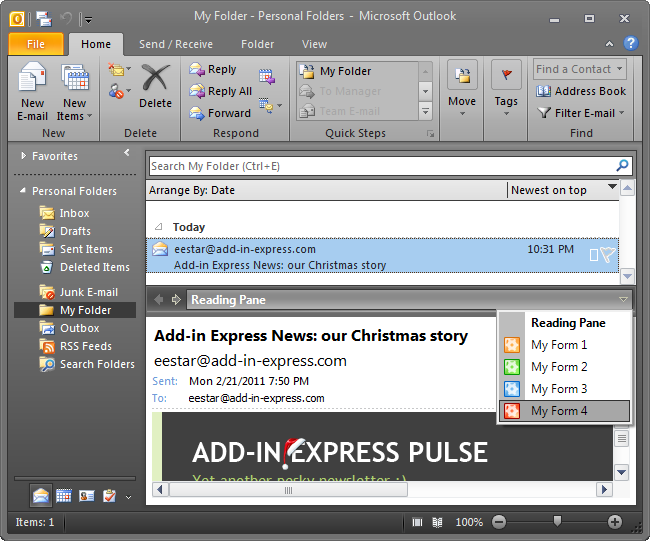Flag the eestar message for follow-up
Screen dimensions: 650x541
pos(608,256)
